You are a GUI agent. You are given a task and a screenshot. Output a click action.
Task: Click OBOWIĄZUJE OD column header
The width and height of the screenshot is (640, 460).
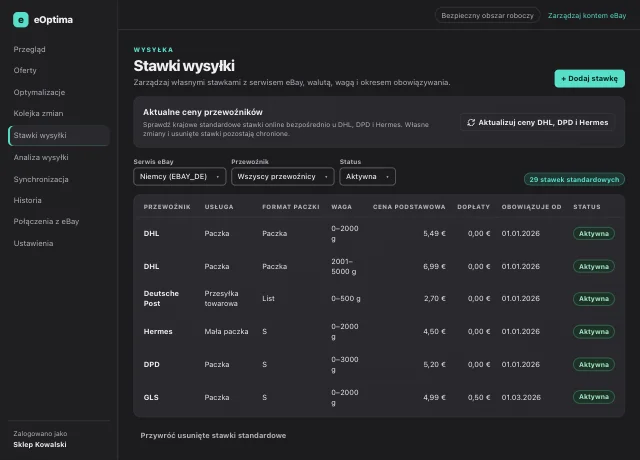pyautogui.click(x=531, y=207)
